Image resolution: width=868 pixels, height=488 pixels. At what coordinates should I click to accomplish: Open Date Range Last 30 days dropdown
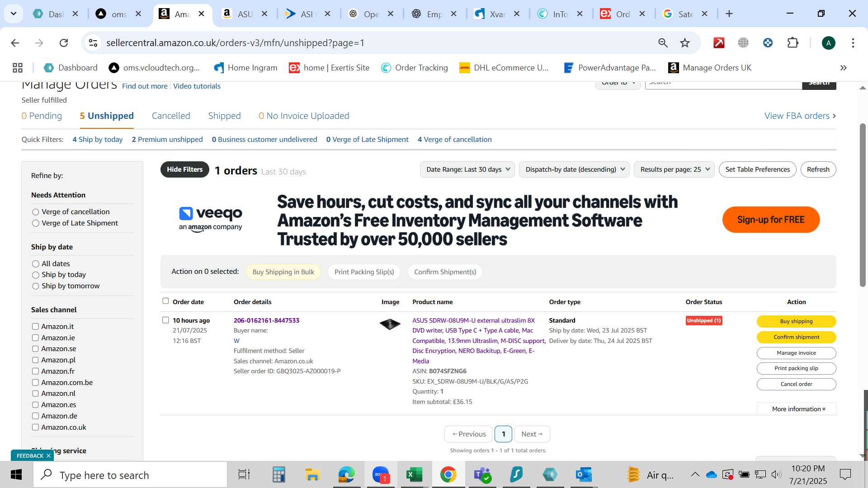pos(467,169)
